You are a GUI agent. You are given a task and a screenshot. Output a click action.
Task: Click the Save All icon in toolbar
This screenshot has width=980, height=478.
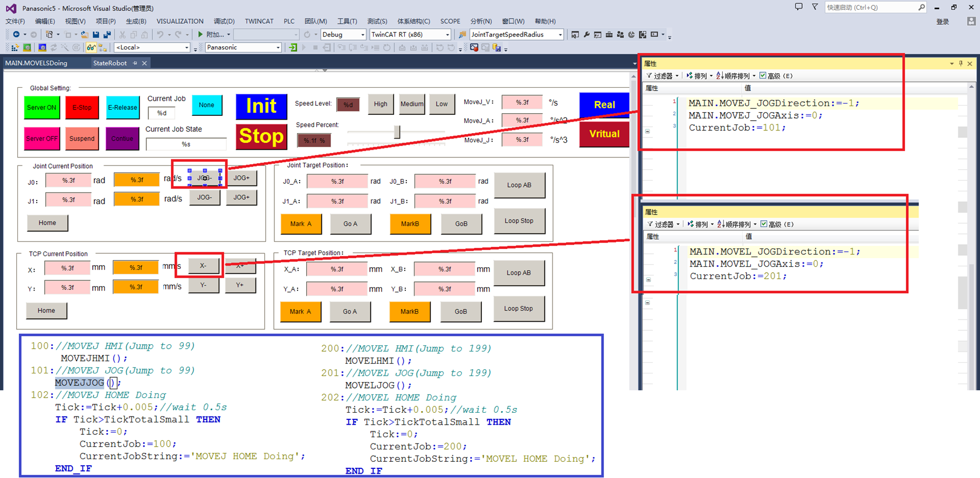[x=107, y=34]
